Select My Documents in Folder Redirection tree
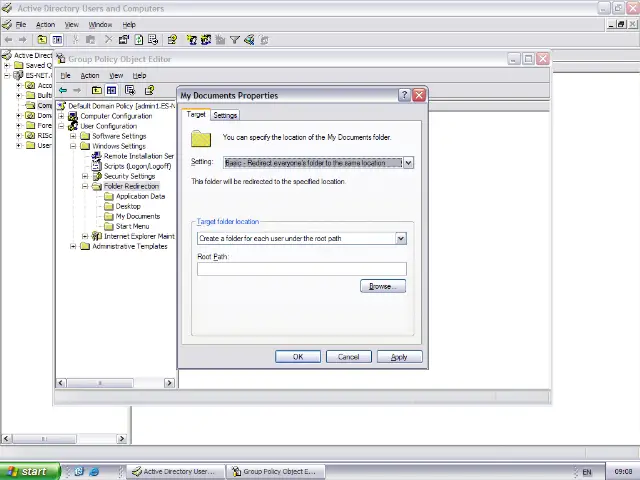This screenshot has height=480, width=640. coord(138,216)
